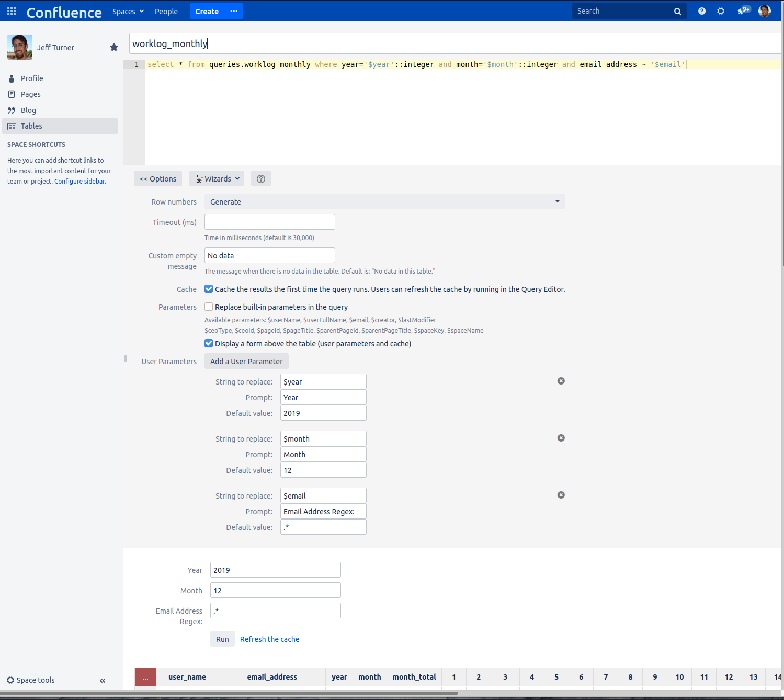The height and width of the screenshot is (700, 784).
Task: Click the star favorite icon beside Jeff Turner
Action: point(114,48)
